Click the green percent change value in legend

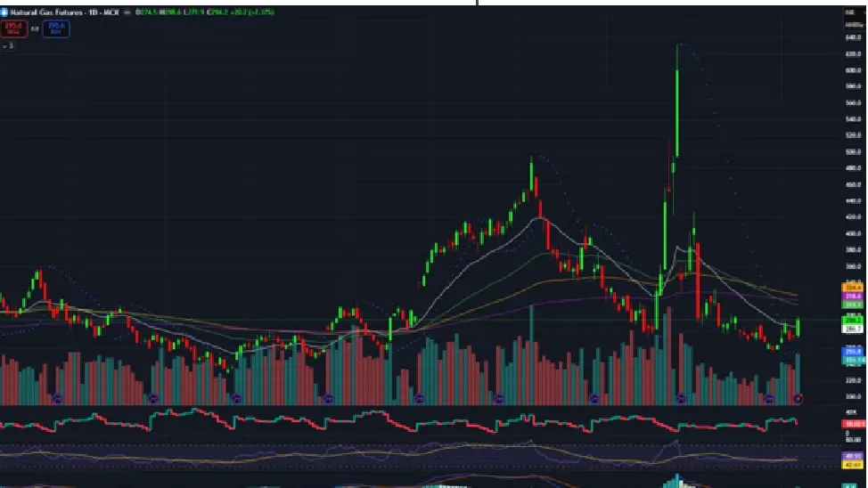(x=261, y=12)
